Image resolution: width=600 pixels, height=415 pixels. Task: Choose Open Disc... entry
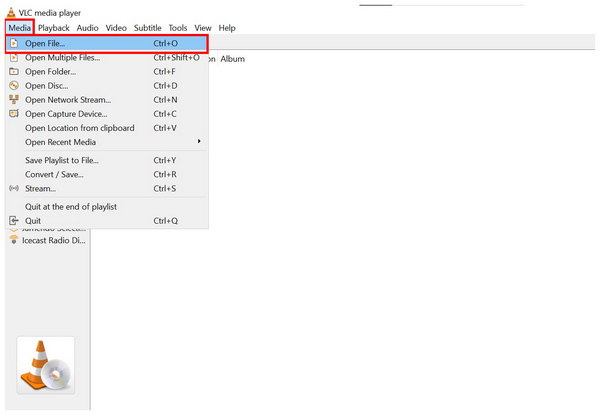(x=107, y=86)
